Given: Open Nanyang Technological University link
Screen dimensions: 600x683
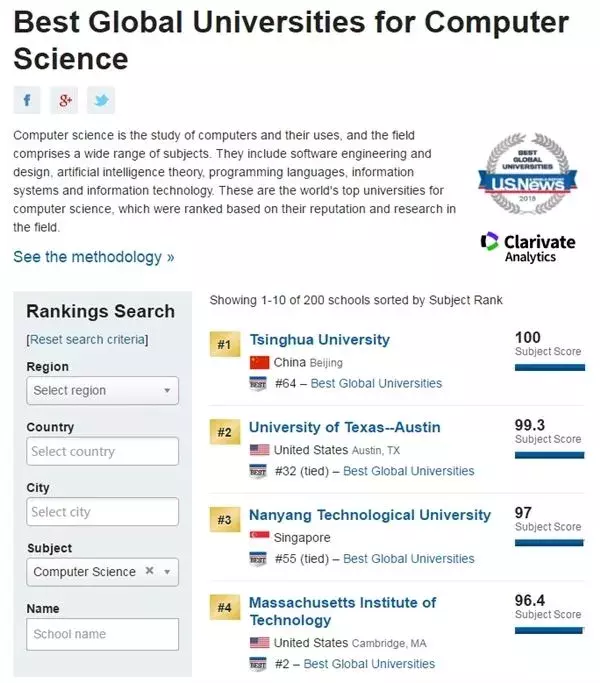Looking at the screenshot, I should pyautogui.click(x=370, y=515).
